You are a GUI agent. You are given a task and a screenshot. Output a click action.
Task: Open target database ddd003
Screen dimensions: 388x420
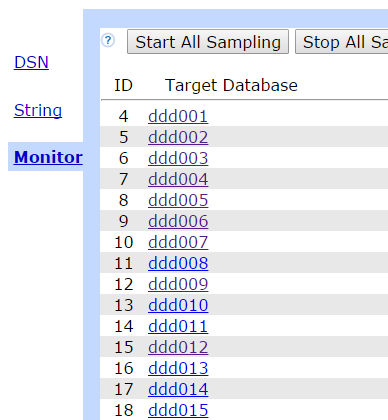point(178,158)
